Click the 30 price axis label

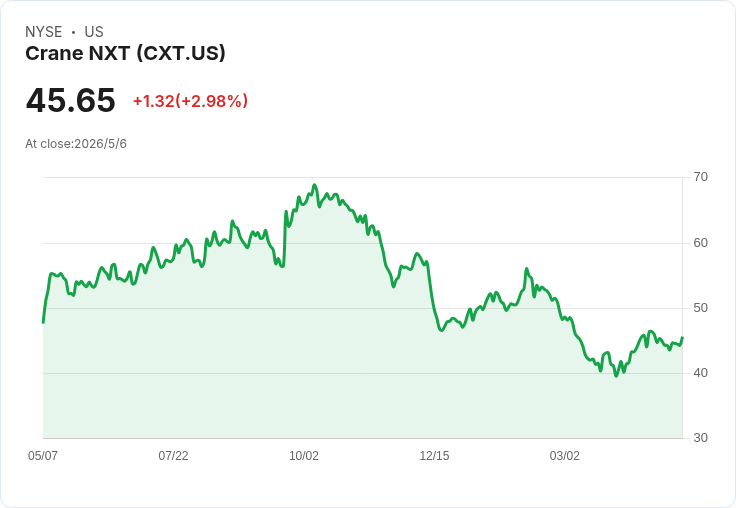pos(700,438)
